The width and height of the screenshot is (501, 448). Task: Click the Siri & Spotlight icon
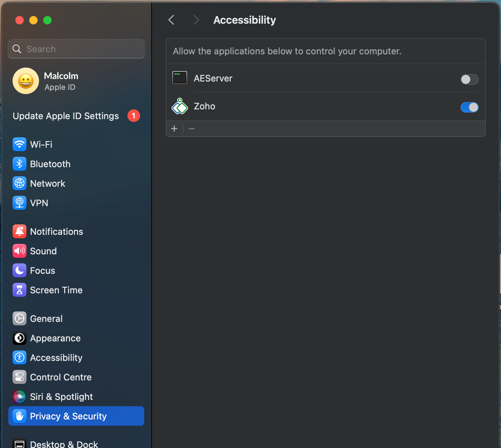tap(20, 396)
